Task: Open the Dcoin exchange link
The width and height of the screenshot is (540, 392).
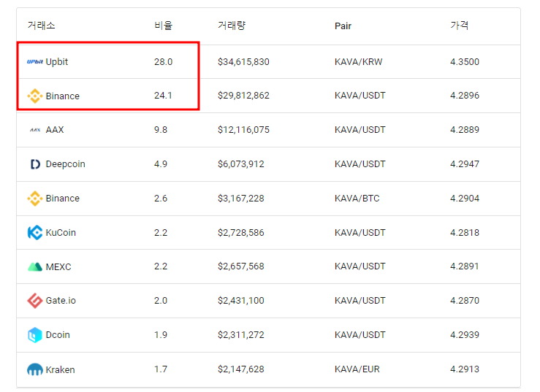Action: pos(58,335)
